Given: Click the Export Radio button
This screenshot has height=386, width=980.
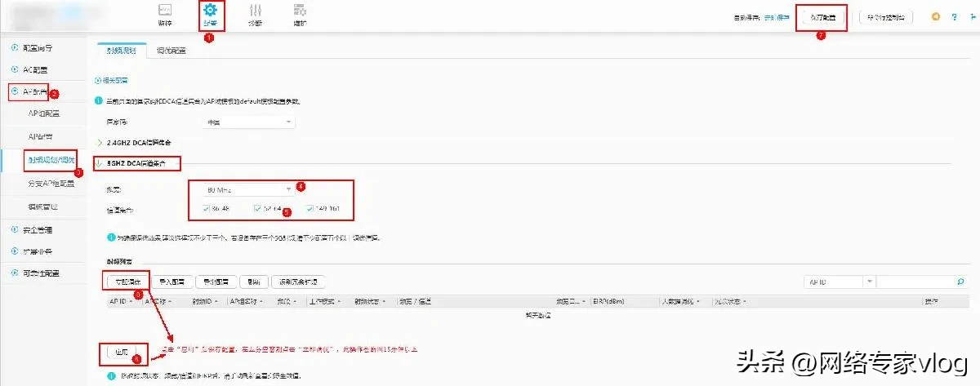Looking at the screenshot, I should coord(217,282).
